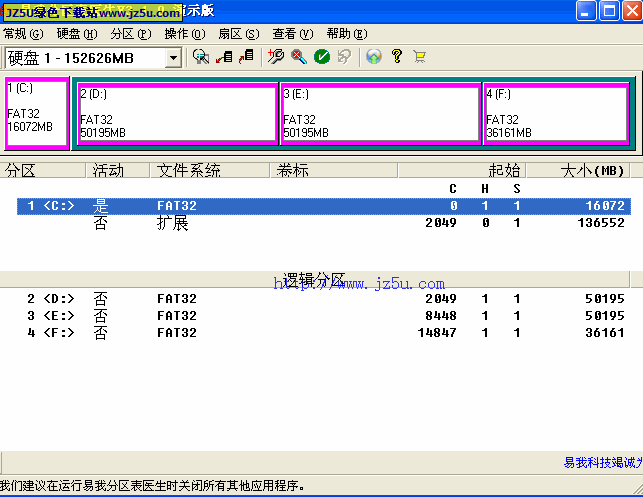Select the 1 (C:) partition block in disk map
Viewport: 643px width, 497px height.
[x=37, y=113]
